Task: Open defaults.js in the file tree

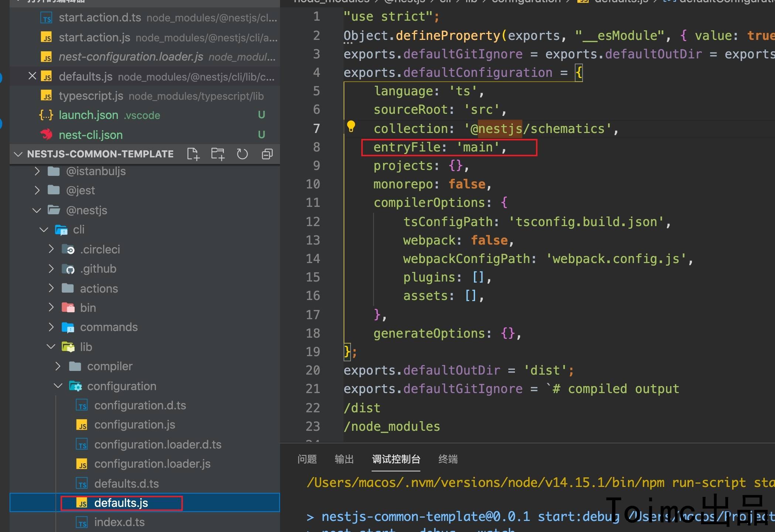Action: click(145, 503)
